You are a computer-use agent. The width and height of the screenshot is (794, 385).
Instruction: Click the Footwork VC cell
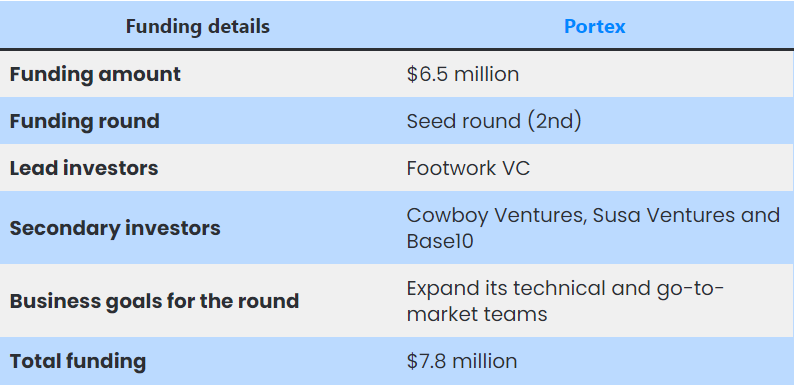[468, 168]
